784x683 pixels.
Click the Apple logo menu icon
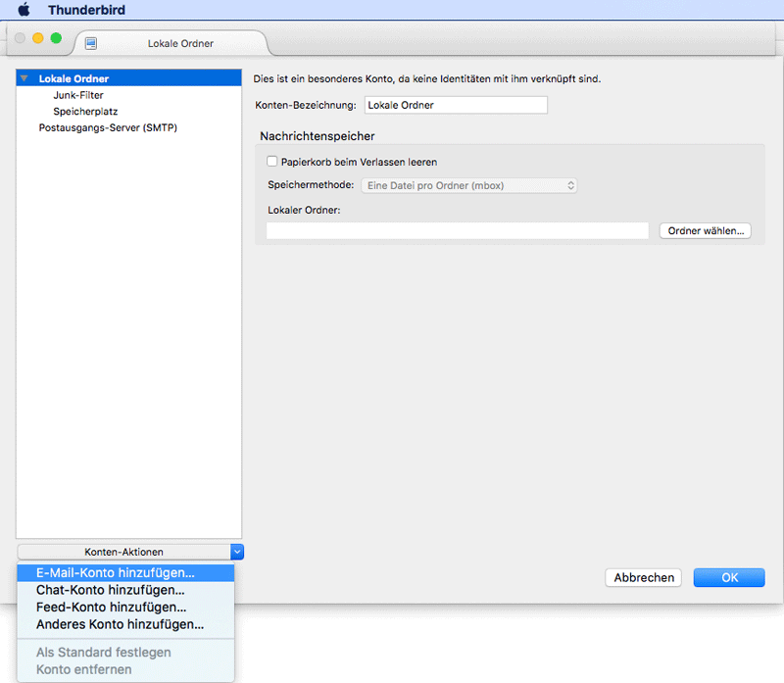(x=24, y=11)
